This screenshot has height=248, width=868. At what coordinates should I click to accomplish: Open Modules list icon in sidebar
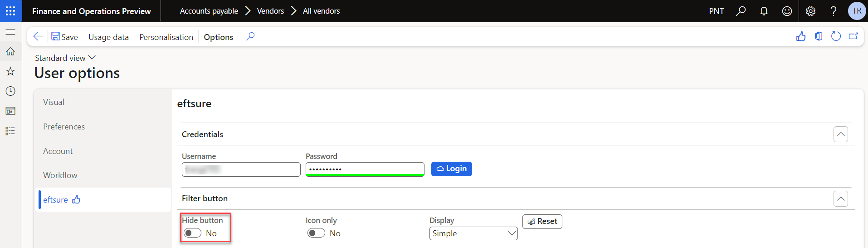tap(10, 131)
